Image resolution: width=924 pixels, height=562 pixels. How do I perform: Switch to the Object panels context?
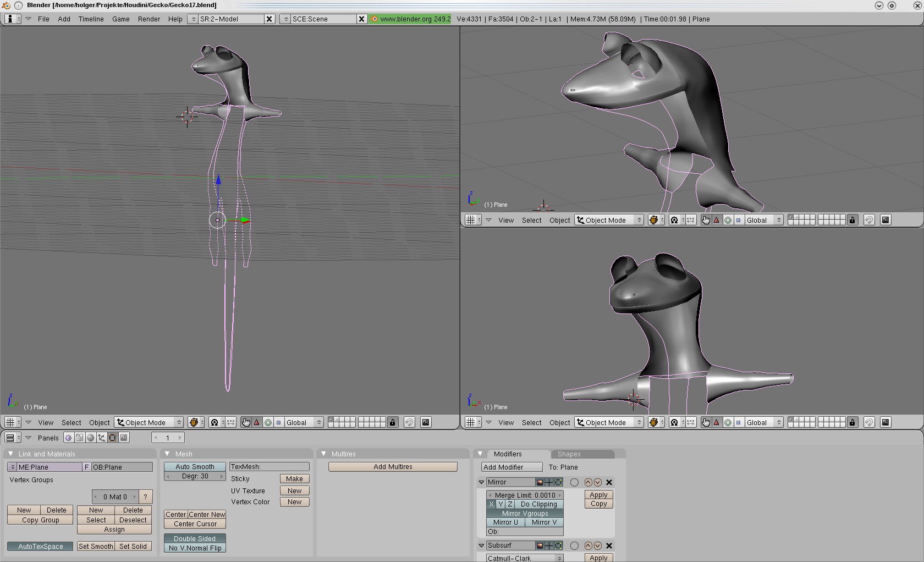click(x=102, y=438)
